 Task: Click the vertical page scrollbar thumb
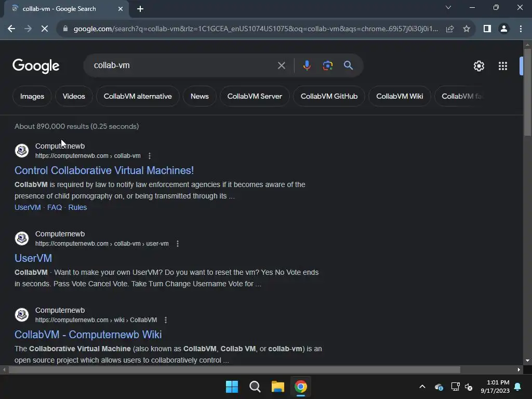point(527,91)
